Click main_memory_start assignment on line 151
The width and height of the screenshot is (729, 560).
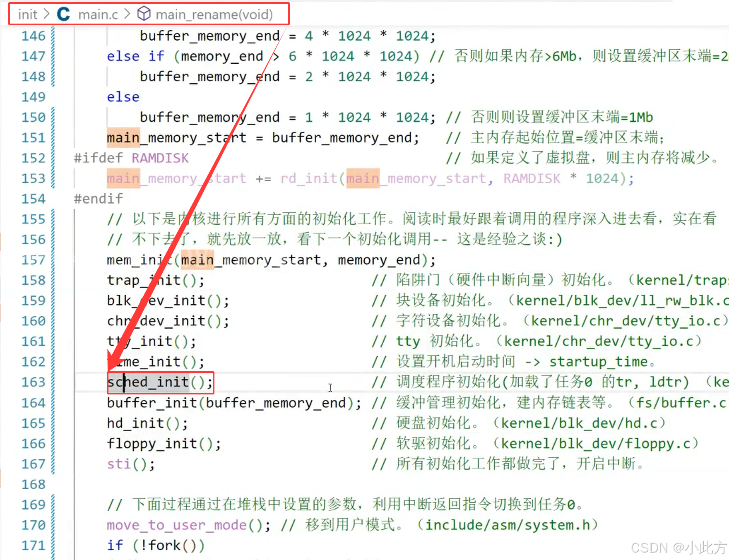pos(263,138)
